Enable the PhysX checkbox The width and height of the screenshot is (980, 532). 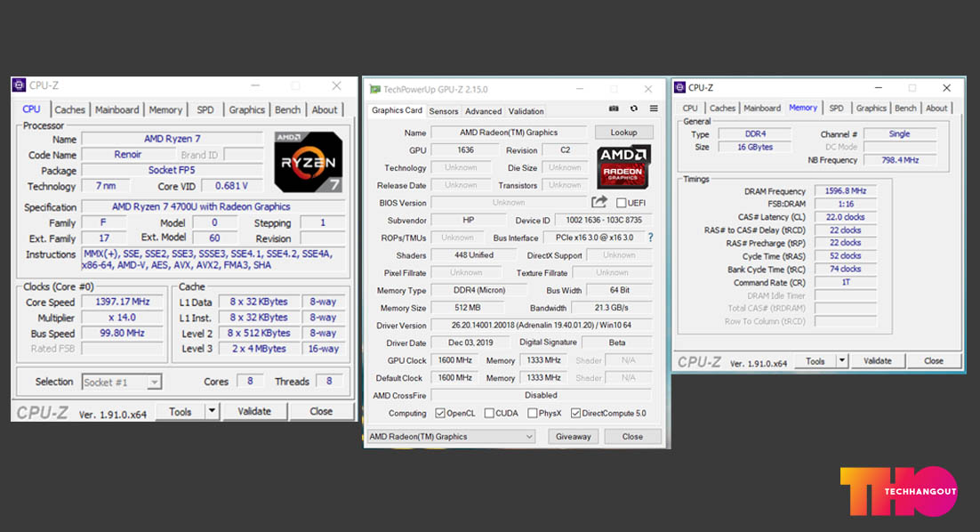[533, 413]
